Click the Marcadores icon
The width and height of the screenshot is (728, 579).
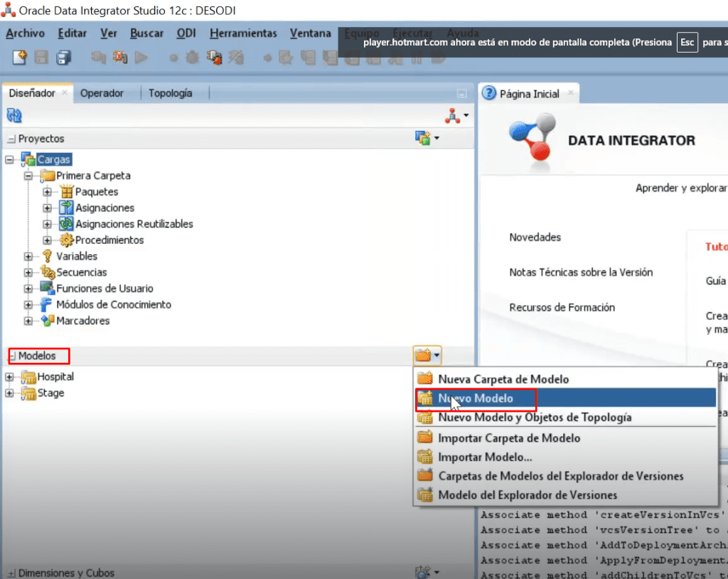pyautogui.click(x=48, y=321)
